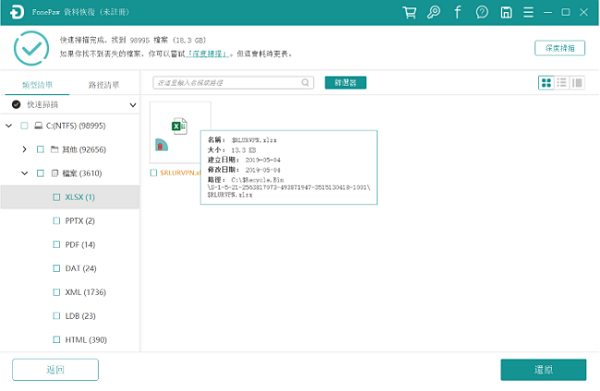Click the 深度掃描 button
The height and width of the screenshot is (391, 600).
tap(559, 48)
